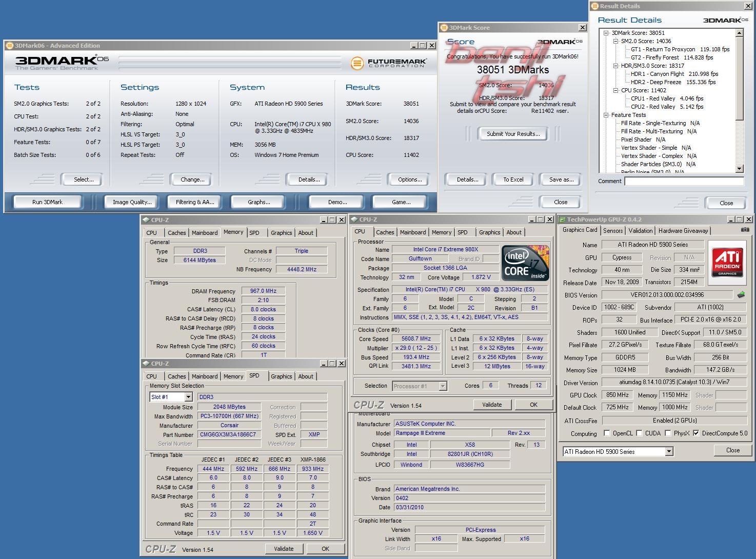Open Caches tab in CPU-Z memory window

[x=177, y=233]
